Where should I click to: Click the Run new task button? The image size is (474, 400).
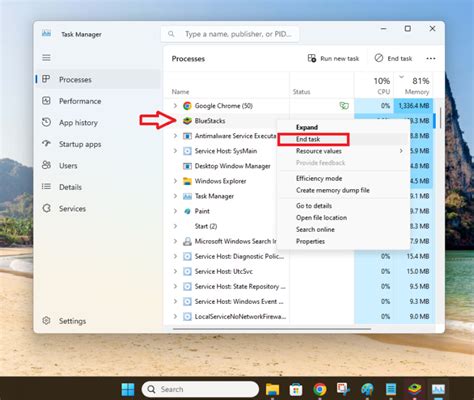click(333, 59)
